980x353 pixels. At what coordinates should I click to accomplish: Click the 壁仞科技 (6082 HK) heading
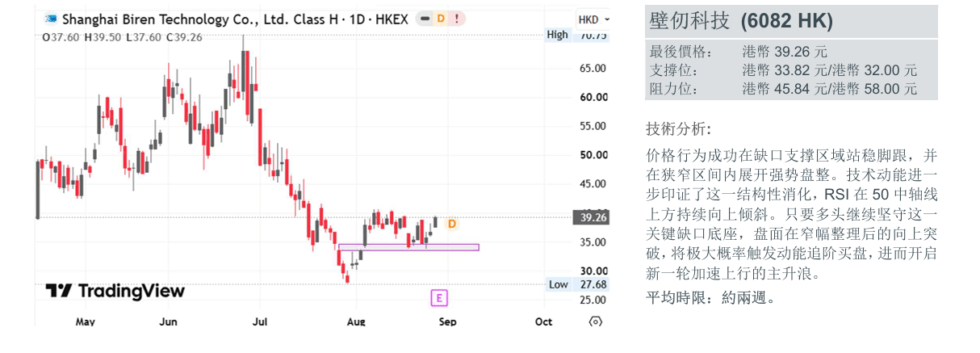[741, 22]
